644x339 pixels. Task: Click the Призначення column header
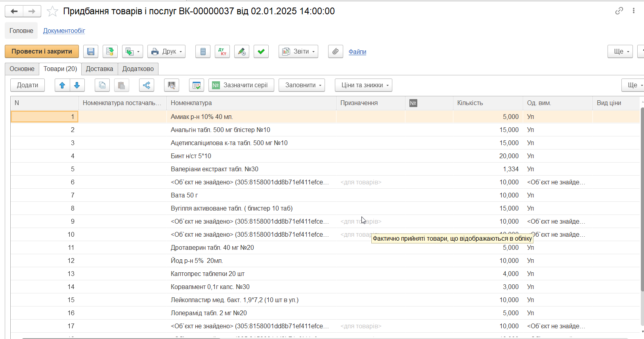pyautogui.click(x=371, y=103)
